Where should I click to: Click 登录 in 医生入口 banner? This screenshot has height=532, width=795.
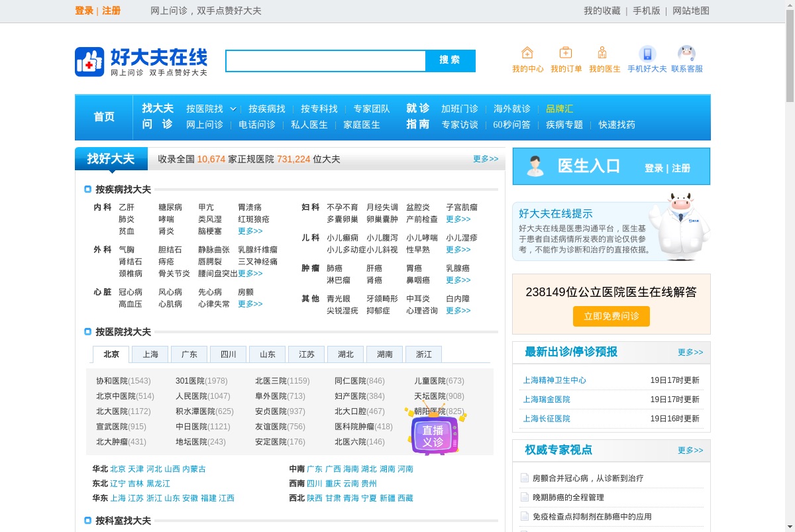pyautogui.click(x=654, y=168)
